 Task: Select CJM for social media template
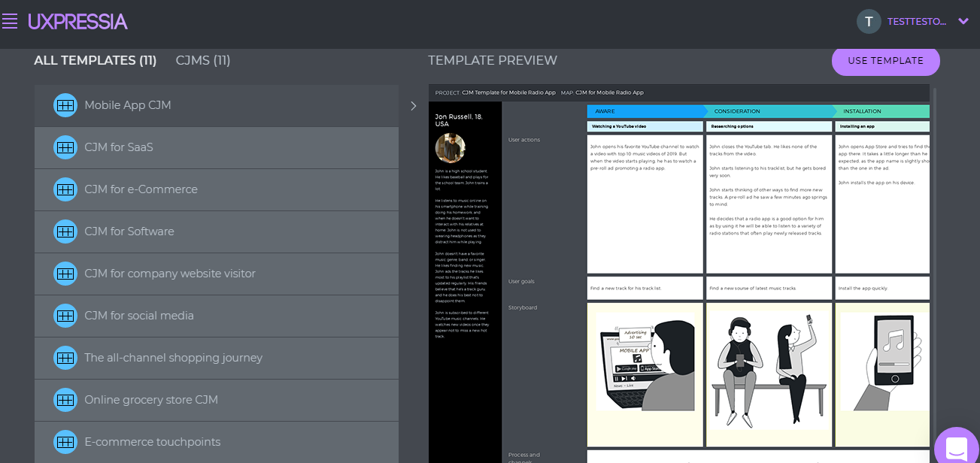(139, 316)
